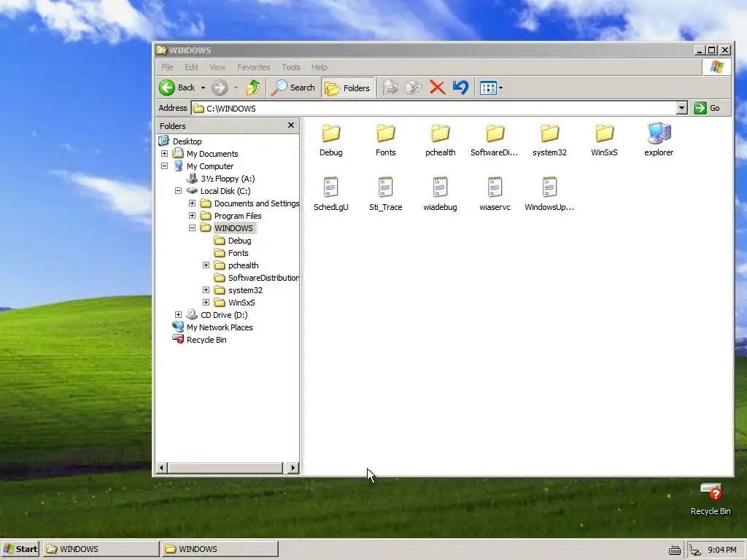
Task: Expand My Documents in folder tree
Action: [x=164, y=153]
